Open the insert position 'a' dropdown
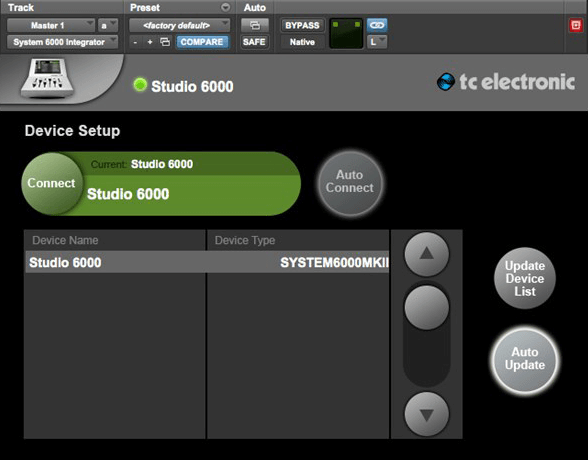The image size is (588, 460). pyautogui.click(x=108, y=25)
